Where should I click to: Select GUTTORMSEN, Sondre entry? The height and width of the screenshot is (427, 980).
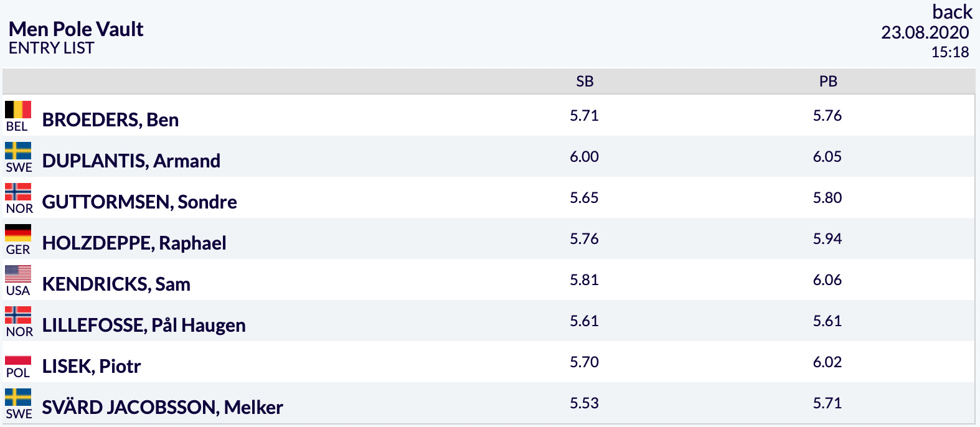[x=139, y=202]
